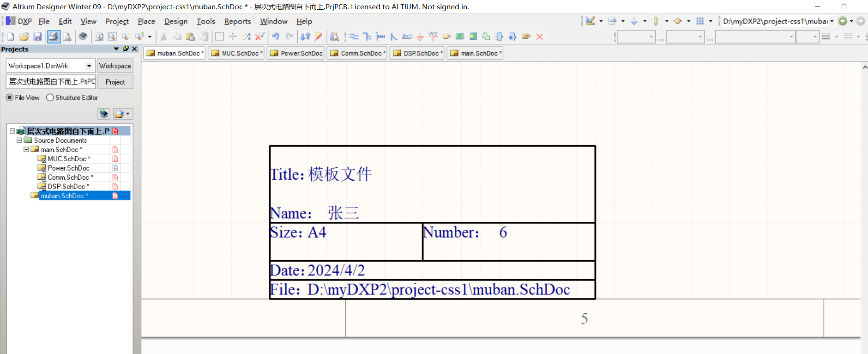
Task: Open Print Preview magnifier icon
Action: tap(67, 37)
